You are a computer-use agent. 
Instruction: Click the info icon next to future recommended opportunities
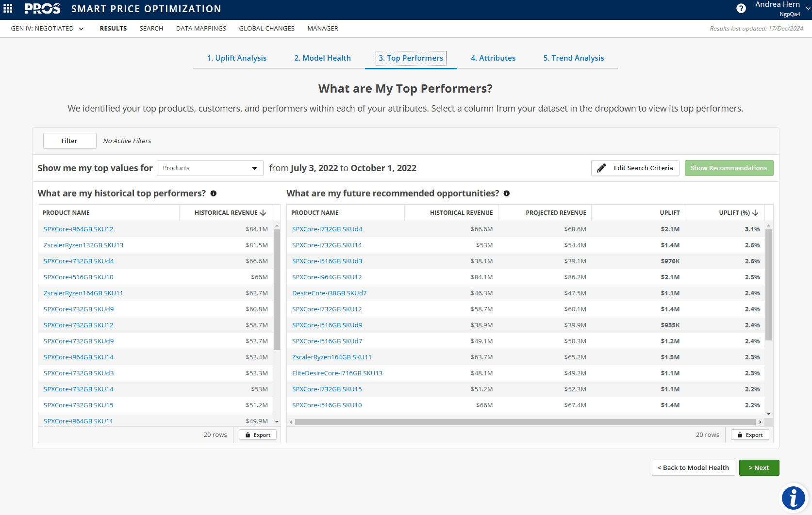coord(507,193)
